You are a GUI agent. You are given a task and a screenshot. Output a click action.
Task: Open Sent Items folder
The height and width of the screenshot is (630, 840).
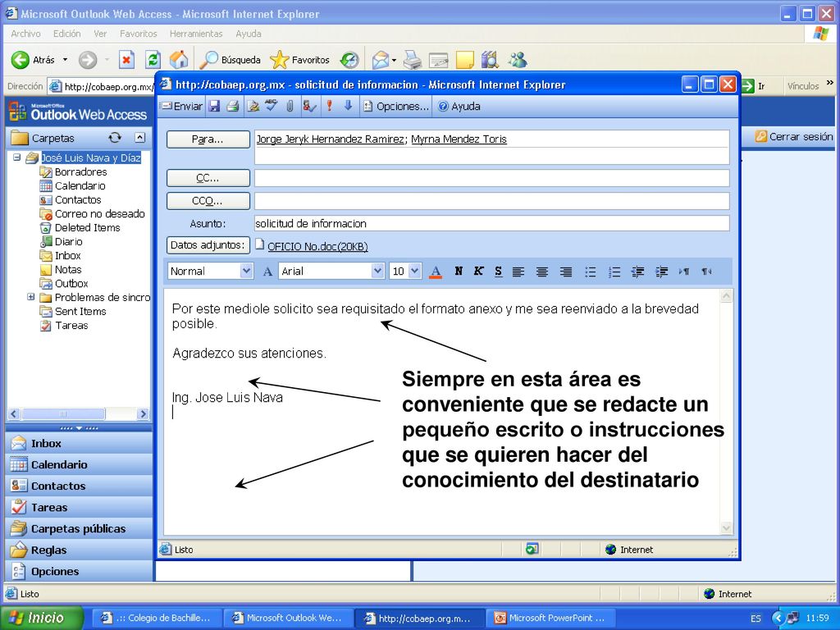click(80, 311)
